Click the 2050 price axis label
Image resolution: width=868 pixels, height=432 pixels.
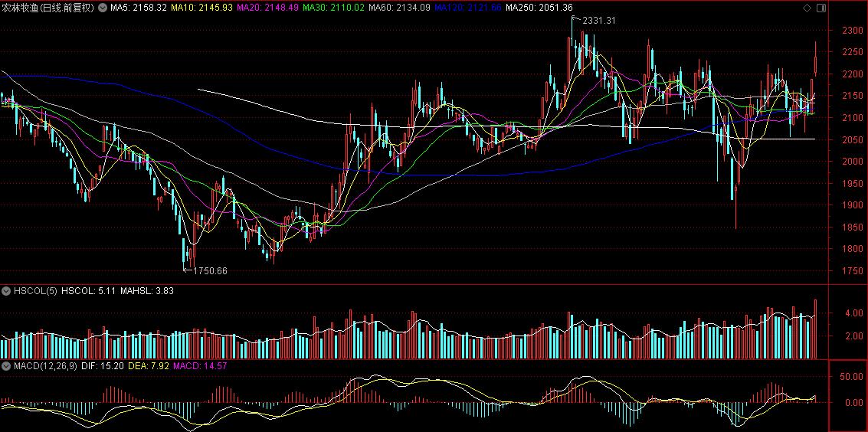pyautogui.click(x=851, y=139)
